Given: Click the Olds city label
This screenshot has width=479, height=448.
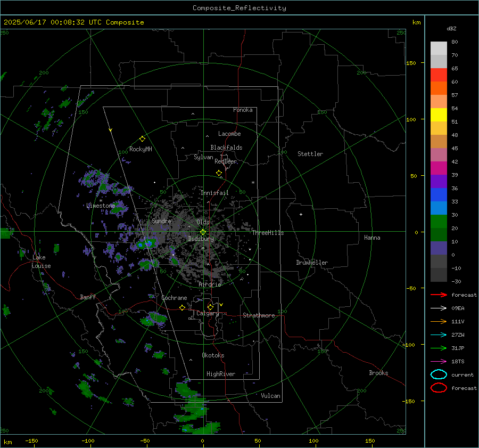Looking at the screenshot, I should (x=203, y=222).
